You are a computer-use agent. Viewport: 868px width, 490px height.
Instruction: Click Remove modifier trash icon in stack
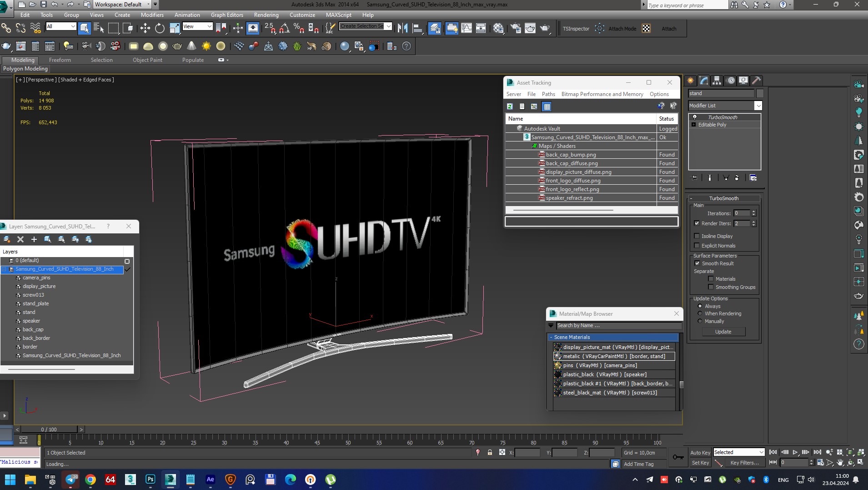pos(737,178)
